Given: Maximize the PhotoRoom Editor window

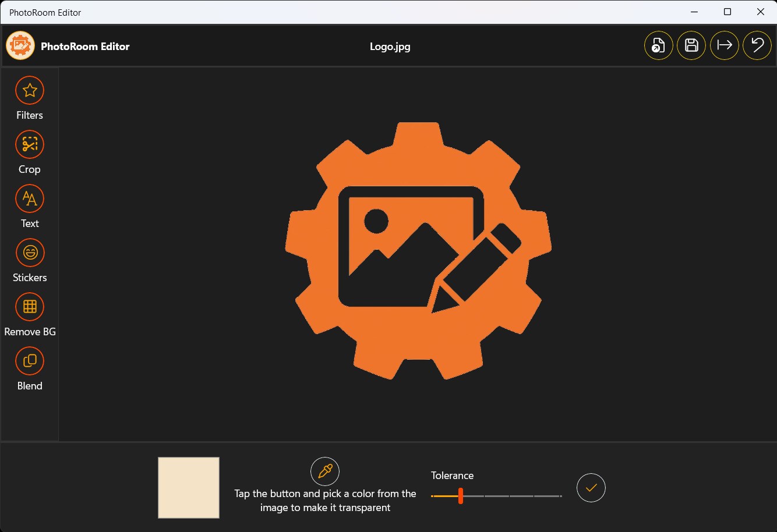Looking at the screenshot, I should coord(727,12).
